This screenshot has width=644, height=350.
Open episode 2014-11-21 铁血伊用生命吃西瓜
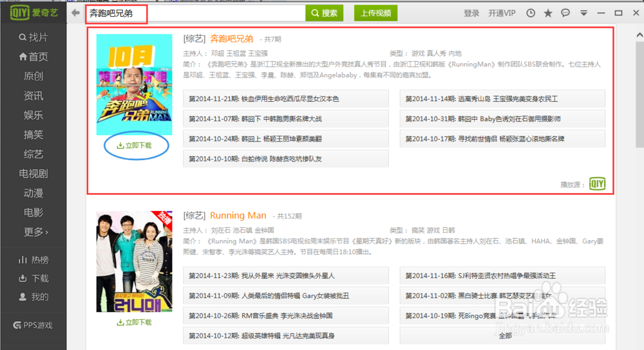pos(286,99)
